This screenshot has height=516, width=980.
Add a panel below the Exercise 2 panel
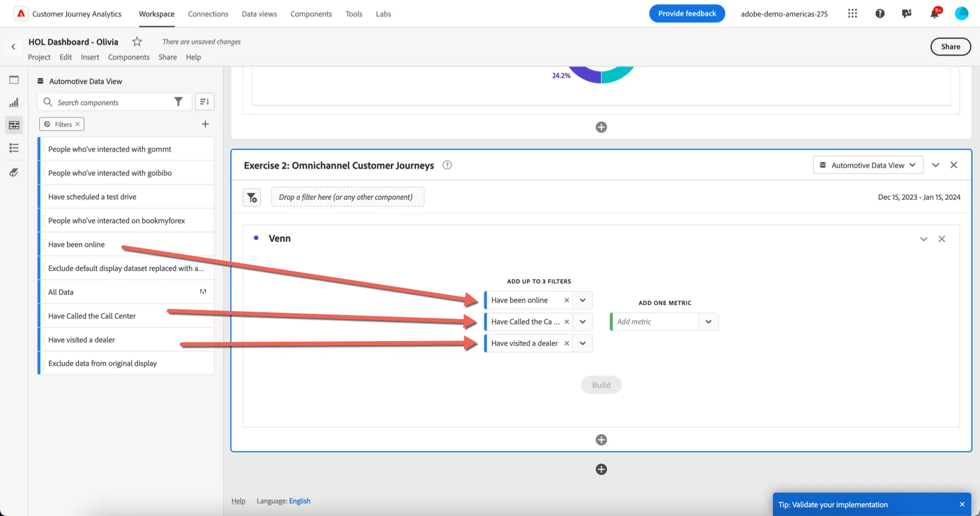click(601, 469)
